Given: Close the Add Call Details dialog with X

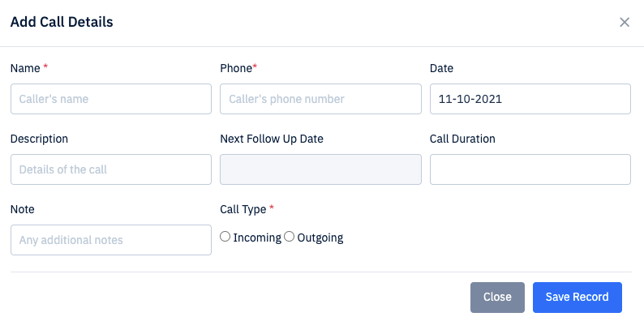Looking at the screenshot, I should tap(625, 22).
